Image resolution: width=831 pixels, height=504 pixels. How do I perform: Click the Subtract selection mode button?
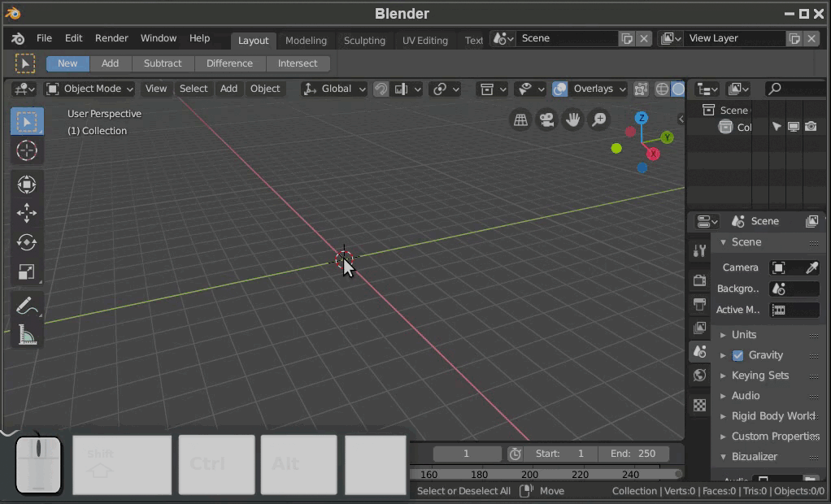pos(163,63)
